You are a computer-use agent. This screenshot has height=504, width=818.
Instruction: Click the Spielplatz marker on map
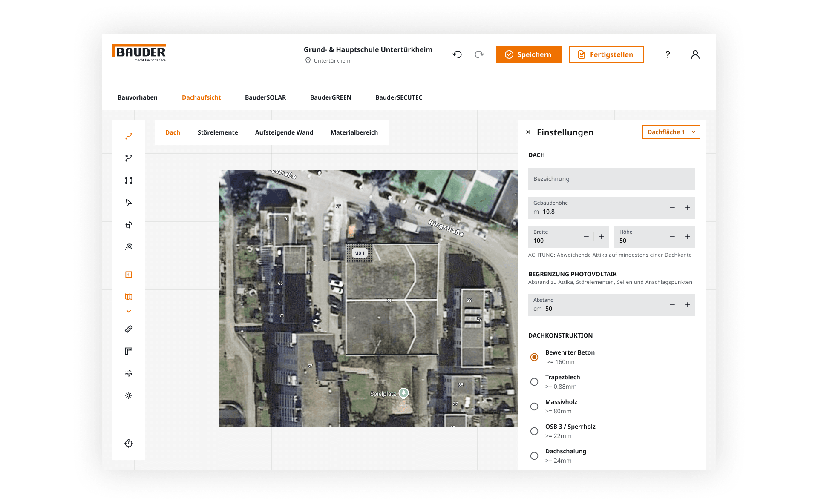tap(403, 393)
